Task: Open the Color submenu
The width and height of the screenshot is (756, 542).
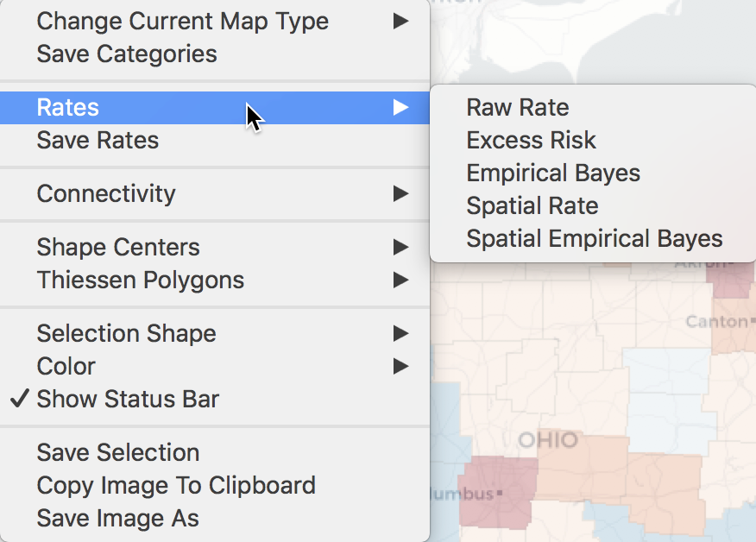Action: coord(215,367)
